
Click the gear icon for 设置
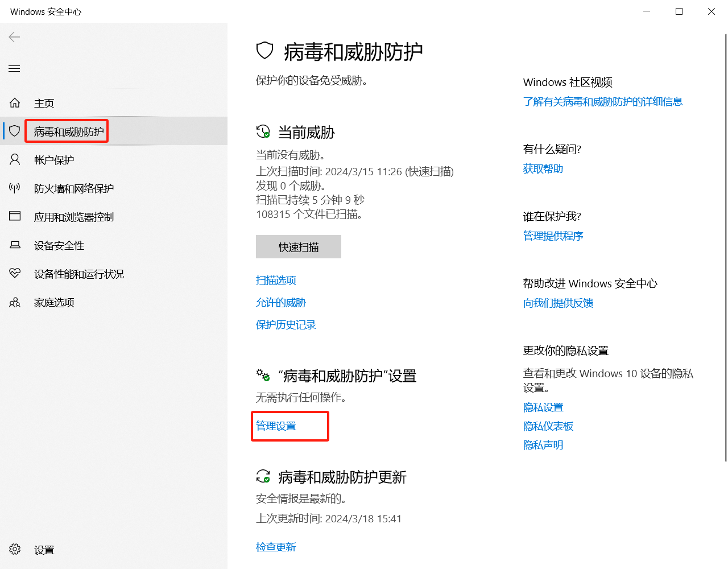(x=15, y=549)
